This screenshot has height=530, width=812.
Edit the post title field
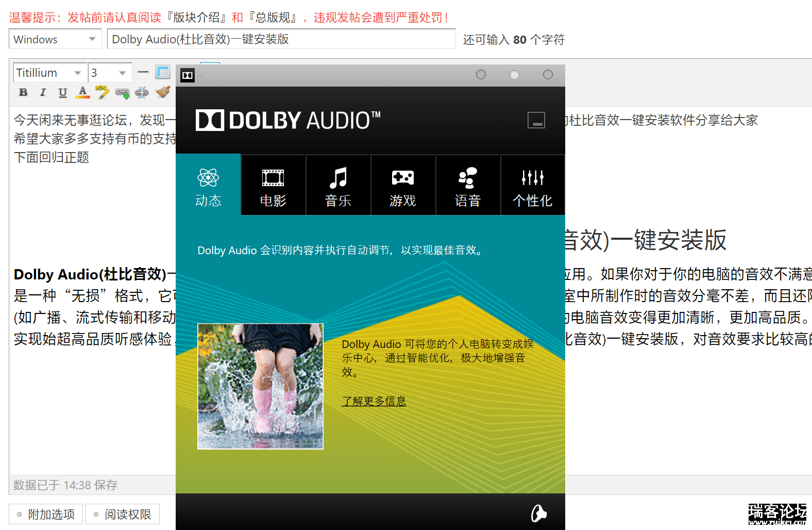click(281, 39)
